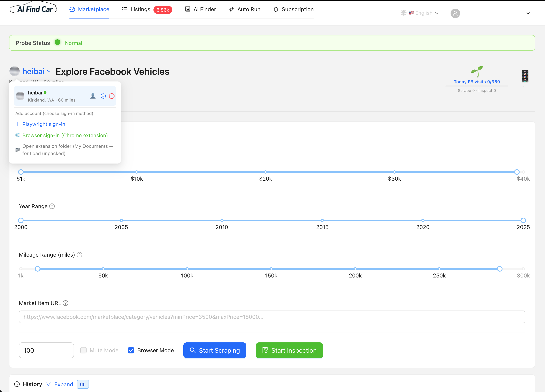Click the 2010 year tick label
This screenshot has height=392, width=545.
pyautogui.click(x=222, y=227)
